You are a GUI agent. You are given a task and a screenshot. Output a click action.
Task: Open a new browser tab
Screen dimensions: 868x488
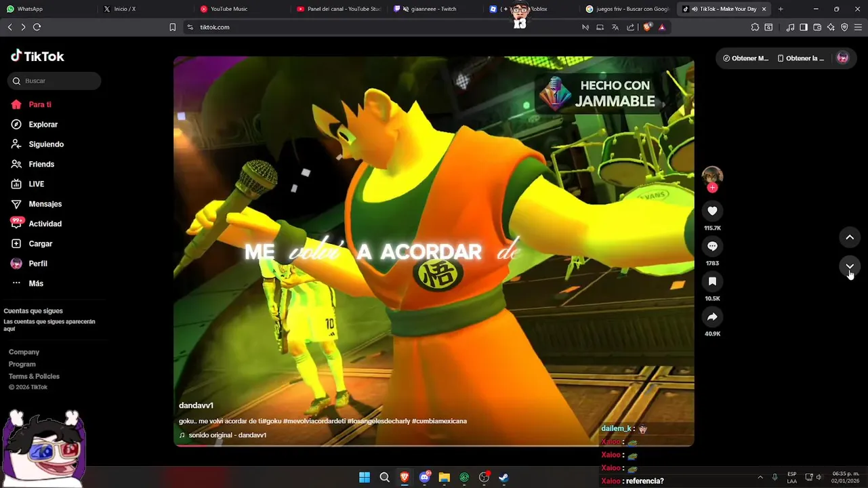pos(781,9)
